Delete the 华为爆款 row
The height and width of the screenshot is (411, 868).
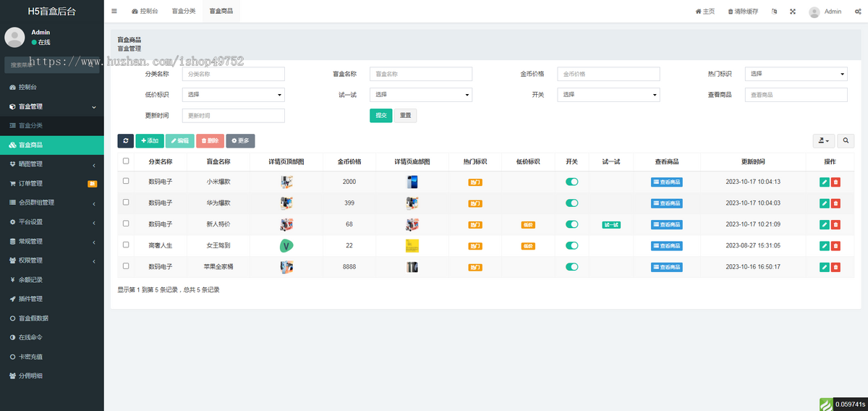point(836,203)
